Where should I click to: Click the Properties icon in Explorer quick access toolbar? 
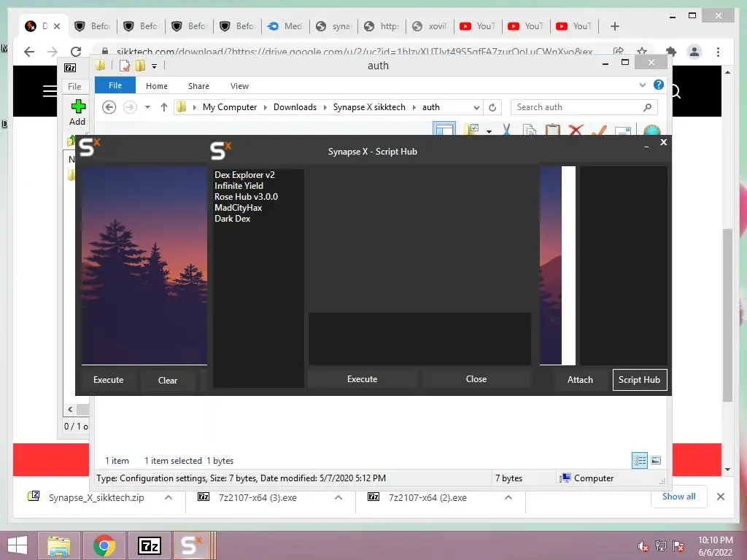pyautogui.click(x=124, y=66)
